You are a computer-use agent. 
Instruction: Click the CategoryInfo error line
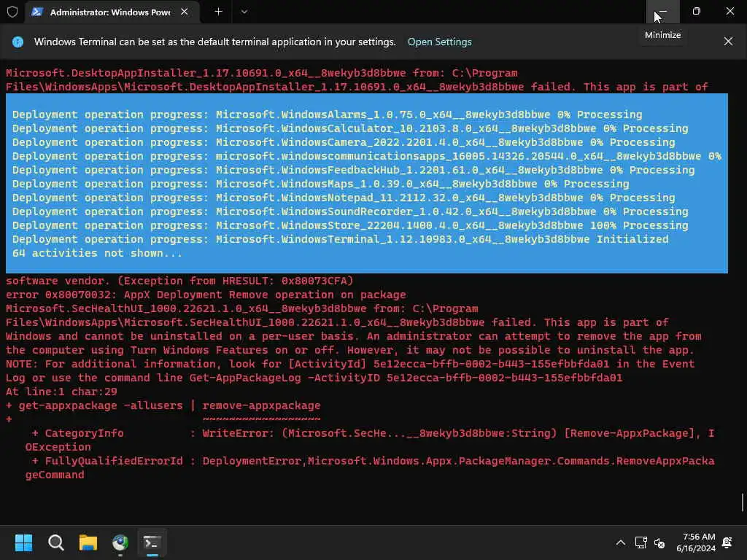[x=373, y=433]
